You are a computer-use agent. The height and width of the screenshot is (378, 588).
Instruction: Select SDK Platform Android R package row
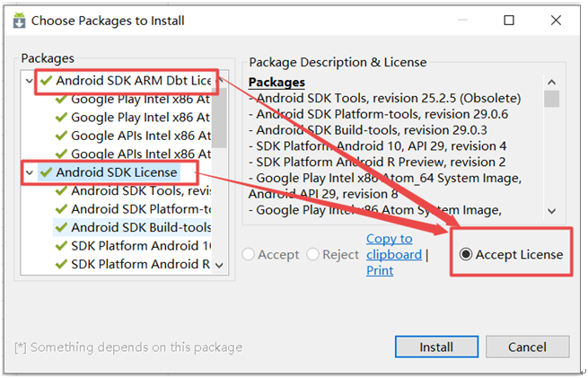[141, 264]
